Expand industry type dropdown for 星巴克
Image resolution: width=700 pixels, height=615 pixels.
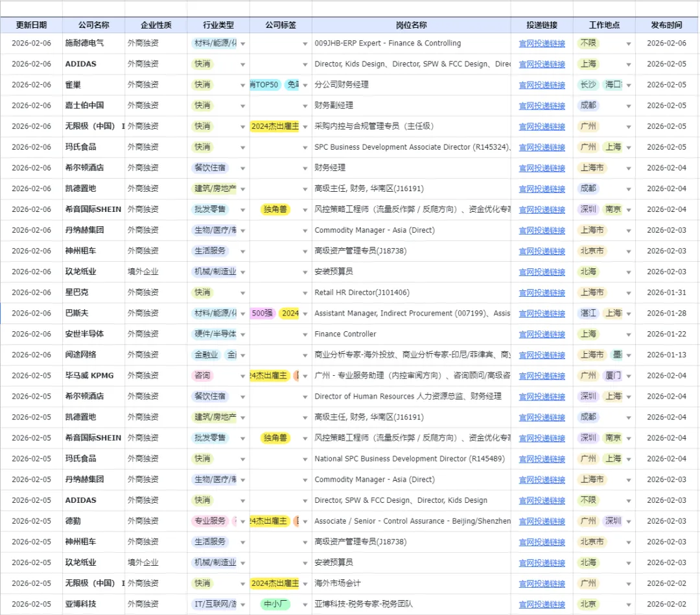(243, 293)
